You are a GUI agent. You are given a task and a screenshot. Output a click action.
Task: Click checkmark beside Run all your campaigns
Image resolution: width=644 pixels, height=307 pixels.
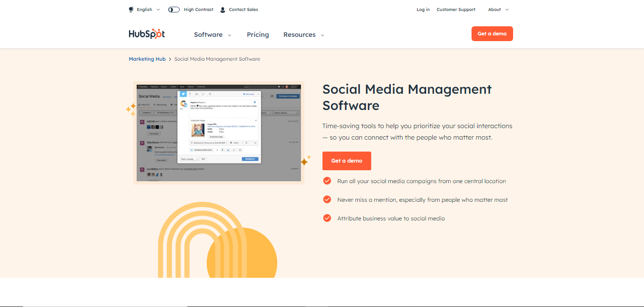(327, 181)
